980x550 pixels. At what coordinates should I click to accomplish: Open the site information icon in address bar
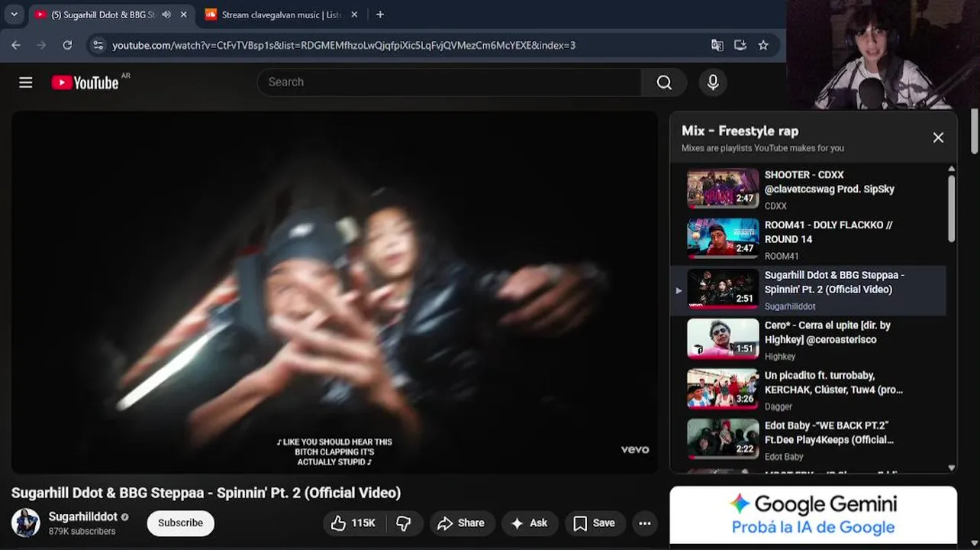pos(98,45)
